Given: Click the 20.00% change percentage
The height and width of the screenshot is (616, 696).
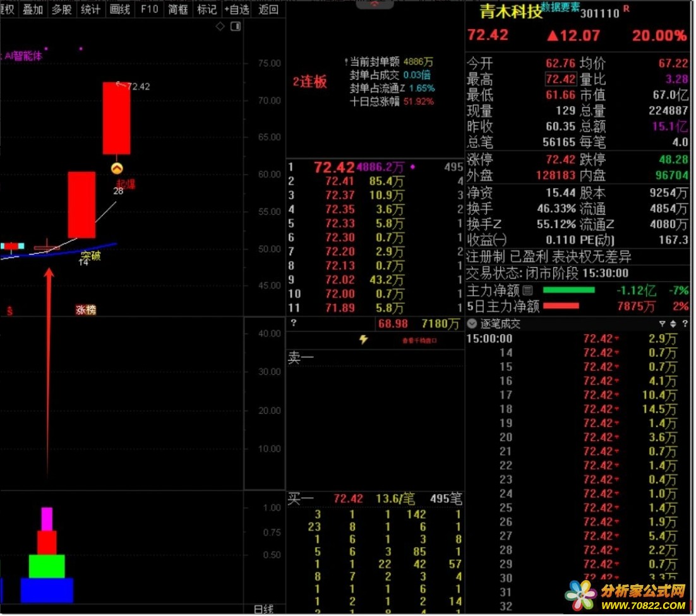Looking at the screenshot, I should (x=659, y=35).
